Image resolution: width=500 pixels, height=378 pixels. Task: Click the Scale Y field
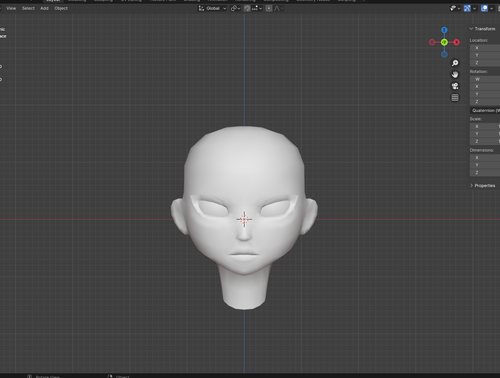pos(485,134)
